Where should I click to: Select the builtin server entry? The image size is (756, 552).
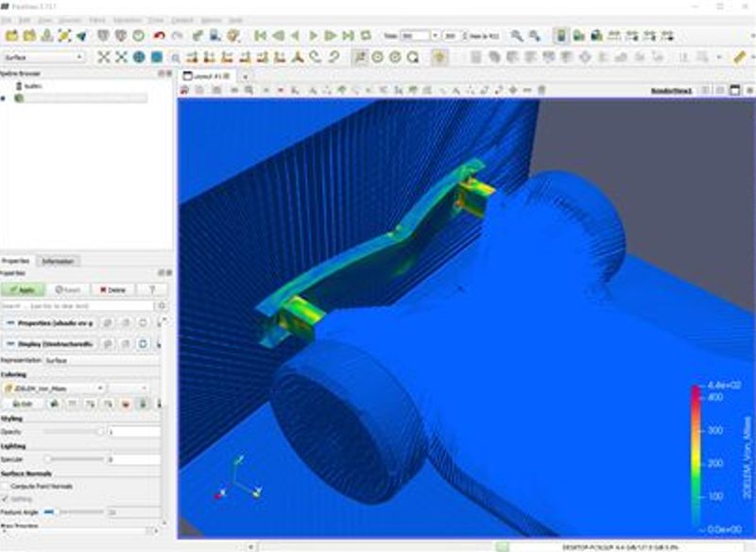[x=33, y=86]
